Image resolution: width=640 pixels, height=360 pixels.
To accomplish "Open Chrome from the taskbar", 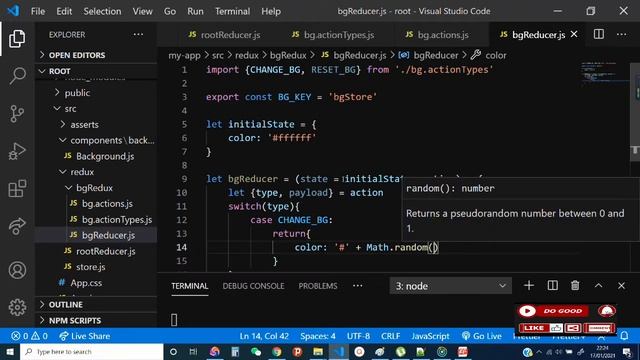I will point(277,351).
